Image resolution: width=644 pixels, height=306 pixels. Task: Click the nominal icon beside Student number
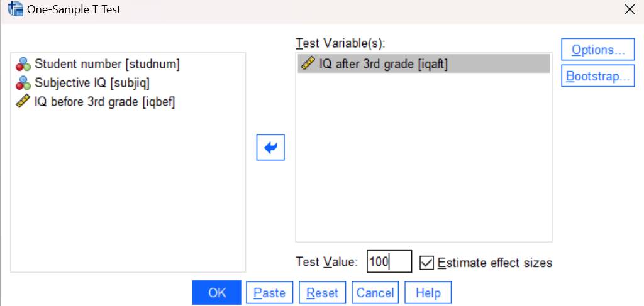click(23, 64)
